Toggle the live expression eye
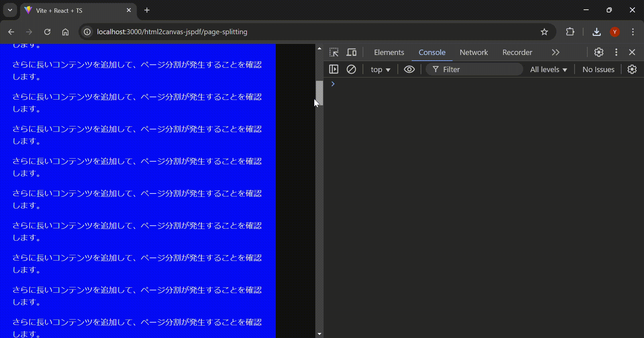The height and width of the screenshot is (338, 644). point(409,69)
